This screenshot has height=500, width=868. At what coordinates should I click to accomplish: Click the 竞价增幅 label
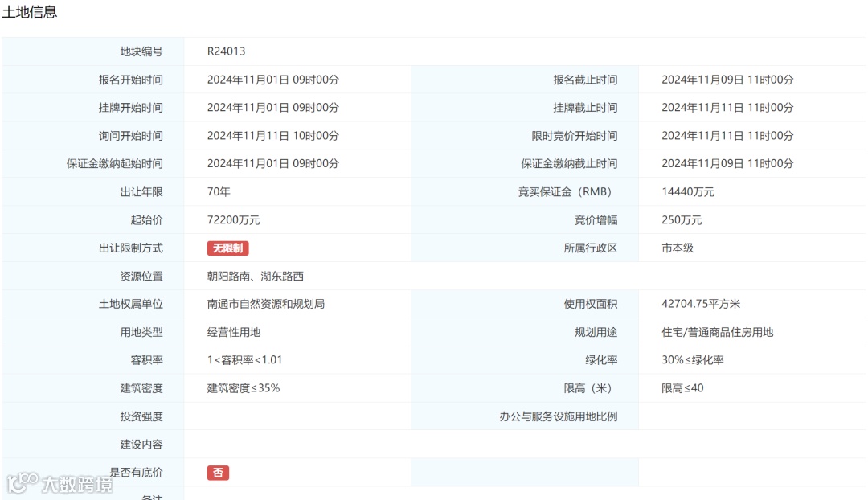tap(596, 219)
